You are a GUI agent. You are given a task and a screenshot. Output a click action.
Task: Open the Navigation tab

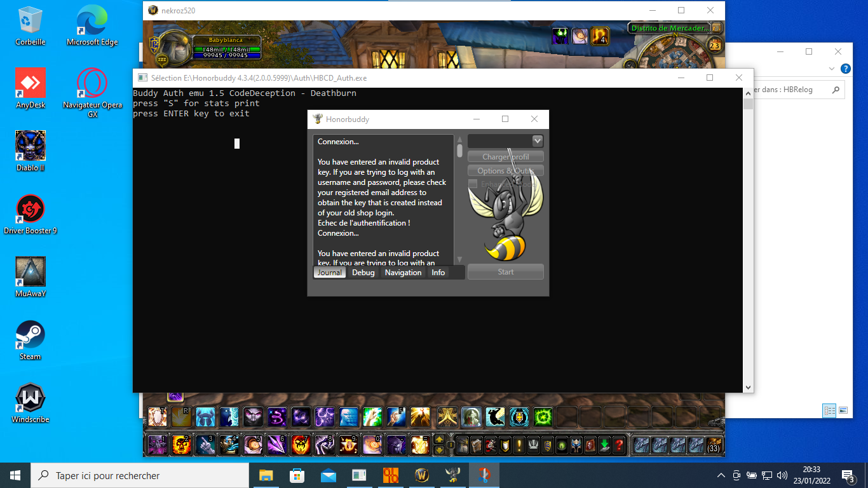point(403,272)
